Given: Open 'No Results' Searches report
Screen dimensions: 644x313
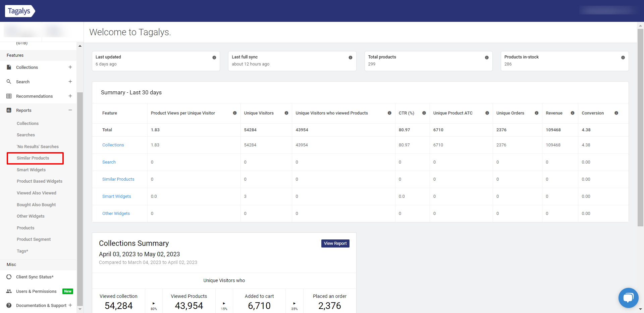Looking at the screenshot, I should pos(38,146).
